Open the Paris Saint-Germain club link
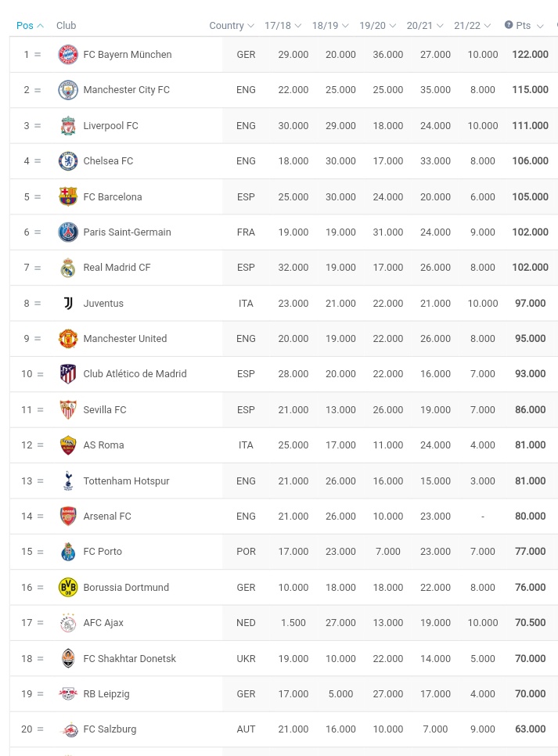 pyautogui.click(x=127, y=232)
